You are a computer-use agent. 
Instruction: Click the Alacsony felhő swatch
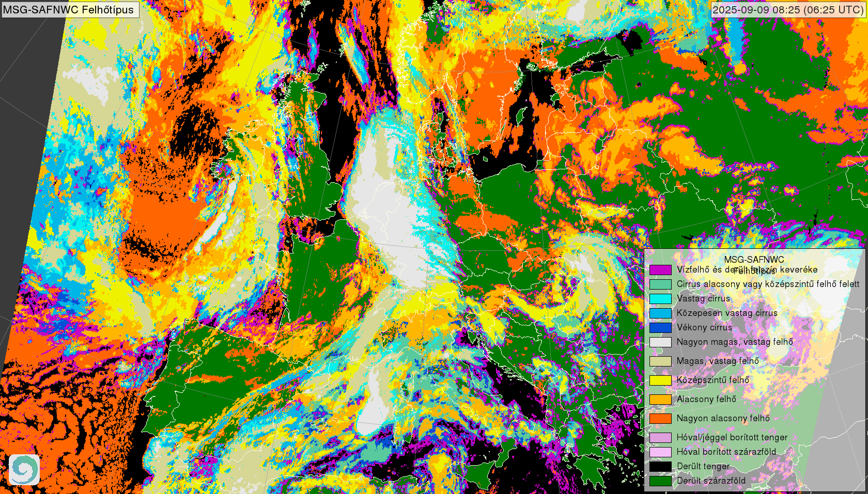click(660, 399)
